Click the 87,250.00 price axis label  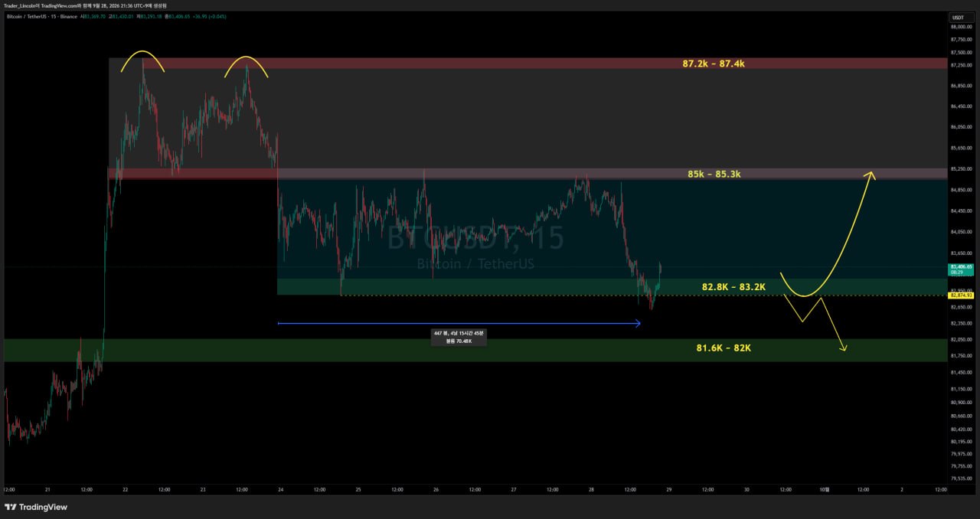tap(960, 65)
